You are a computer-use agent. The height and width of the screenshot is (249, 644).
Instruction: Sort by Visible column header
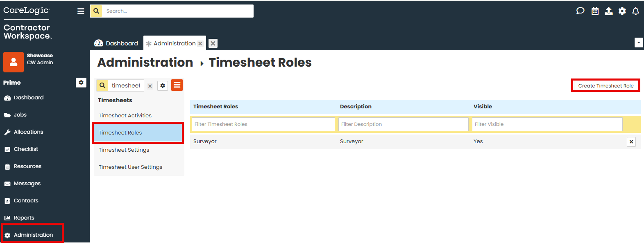pyautogui.click(x=483, y=106)
